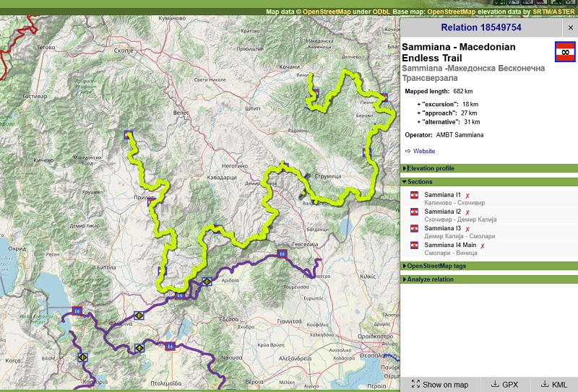This screenshot has width=578, height=392.
Task: Open the Sammiana I1 section
Action: [x=442, y=196]
